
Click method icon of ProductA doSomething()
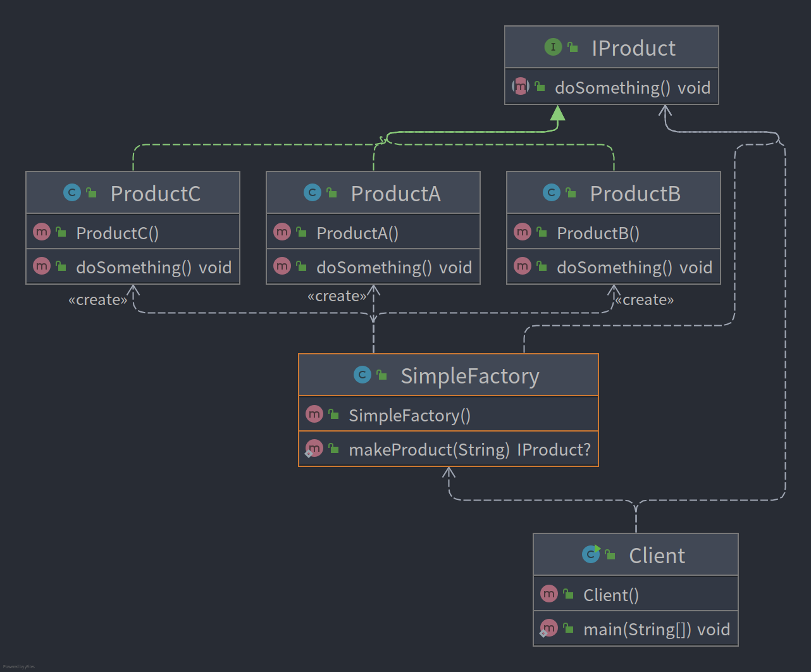282,266
